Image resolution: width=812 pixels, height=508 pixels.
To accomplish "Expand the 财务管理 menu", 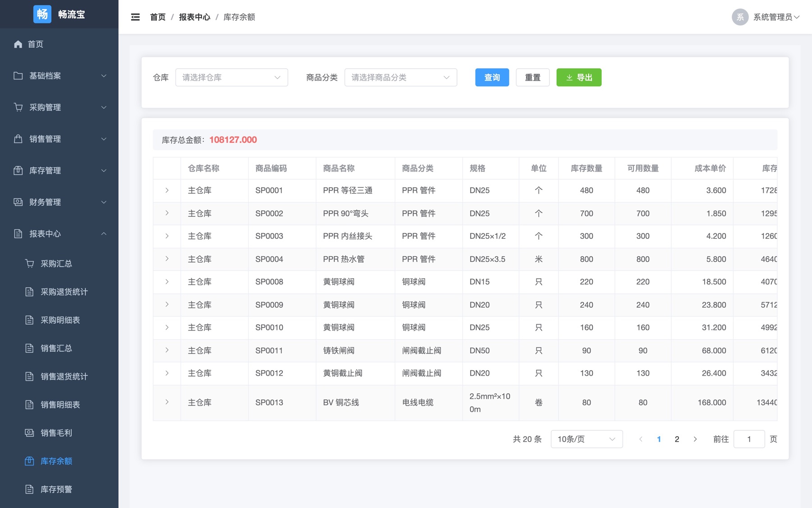I will pos(59,202).
